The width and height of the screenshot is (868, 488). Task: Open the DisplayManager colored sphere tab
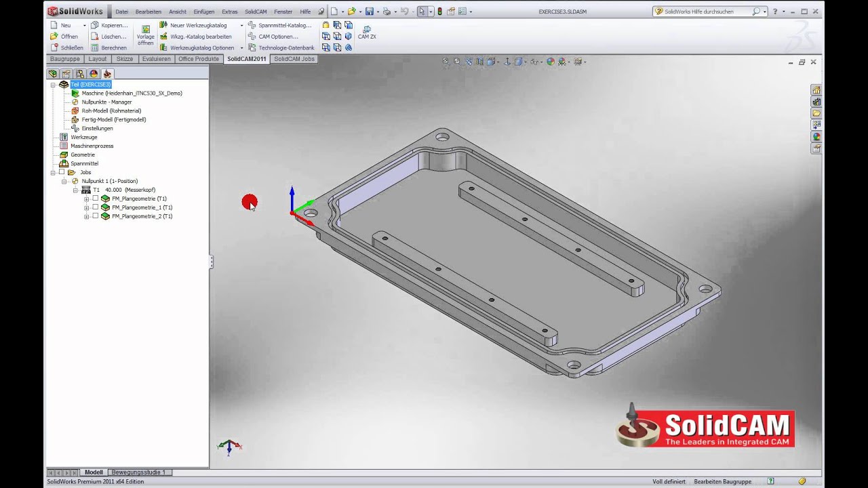tap(94, 73)
